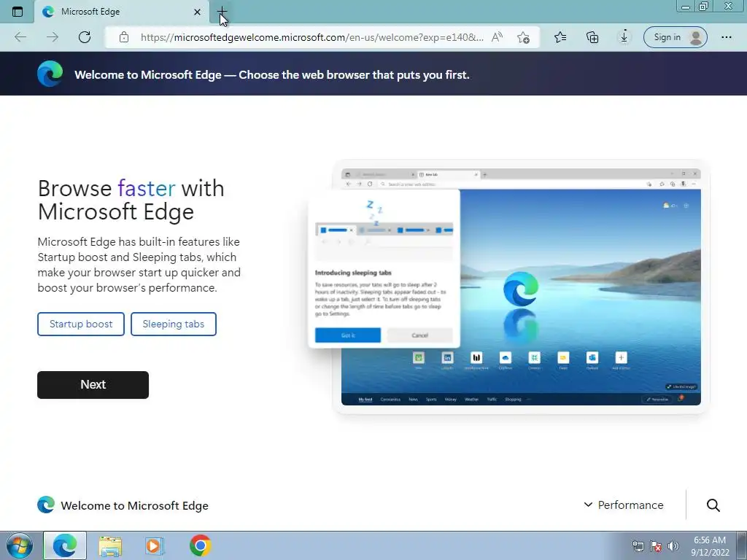Open the volume speaker tray icon

pyautogui.click(x=673, y=546)
